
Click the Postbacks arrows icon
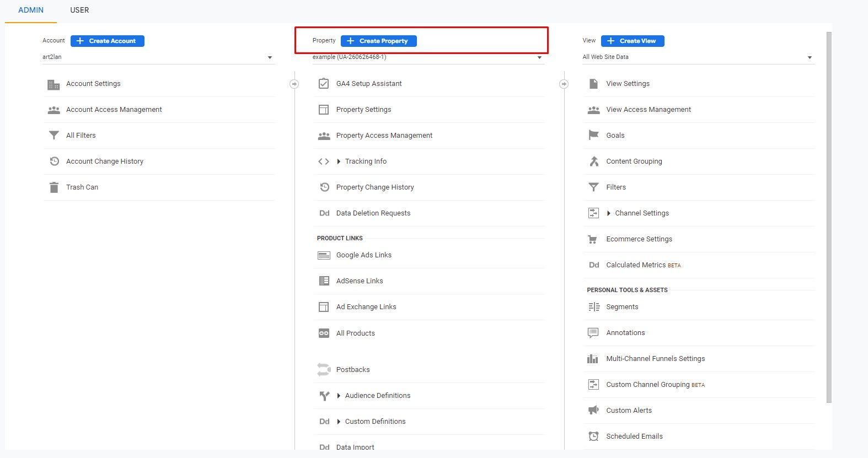point(324,370)
